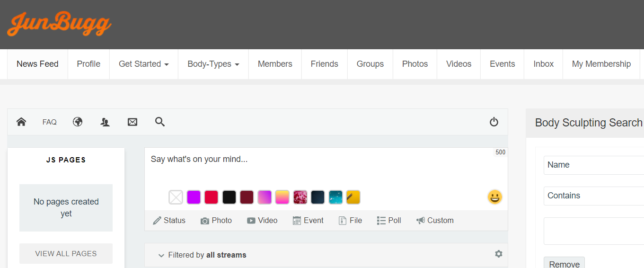Click the 500 character counter
Viewport: 644px width, 268px height.
click(x=501, y=152)
